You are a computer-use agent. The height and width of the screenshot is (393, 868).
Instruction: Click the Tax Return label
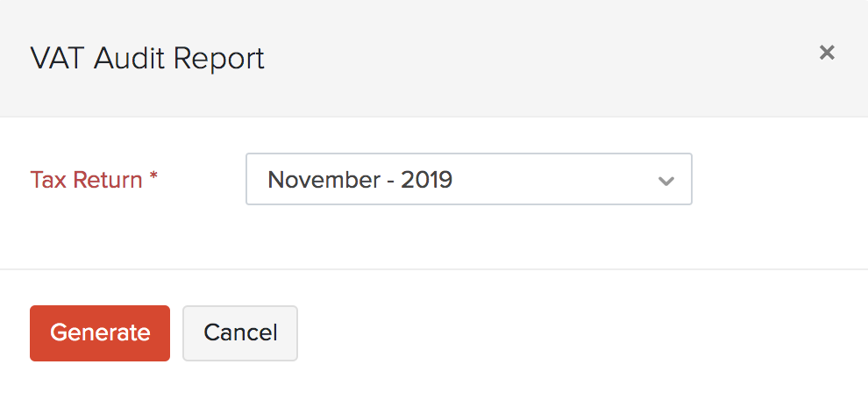pyautogui.click(x=86, y=180)
